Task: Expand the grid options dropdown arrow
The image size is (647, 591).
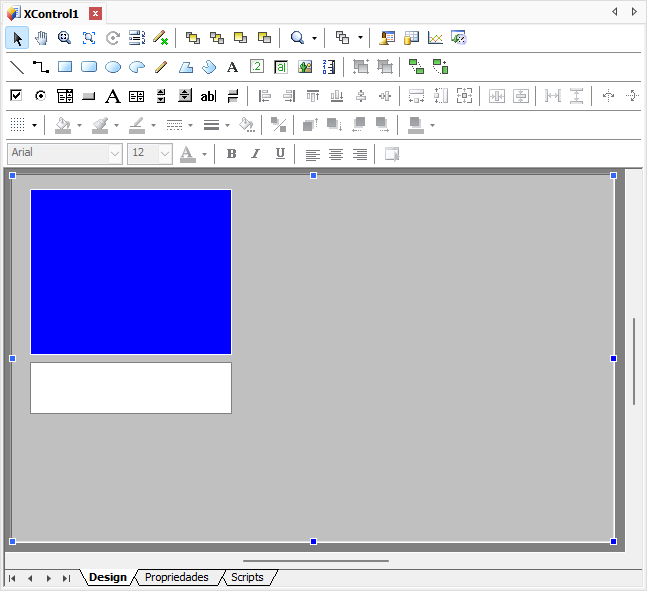Action: (34, 126)
